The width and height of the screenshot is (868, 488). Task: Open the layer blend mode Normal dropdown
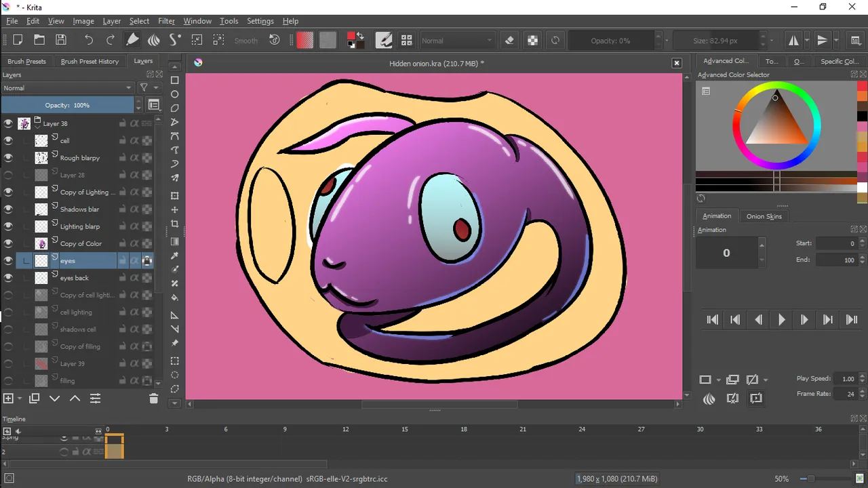click(x=68, y=87)
